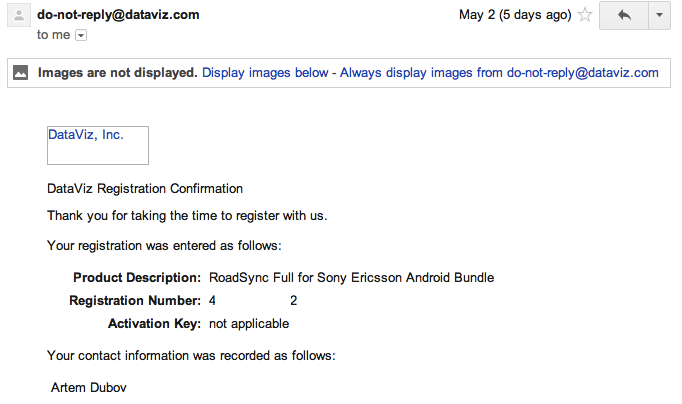Click the "May 2 (5 days ago)" date
This screenshot has height=404, width=682.
point(515,15)
